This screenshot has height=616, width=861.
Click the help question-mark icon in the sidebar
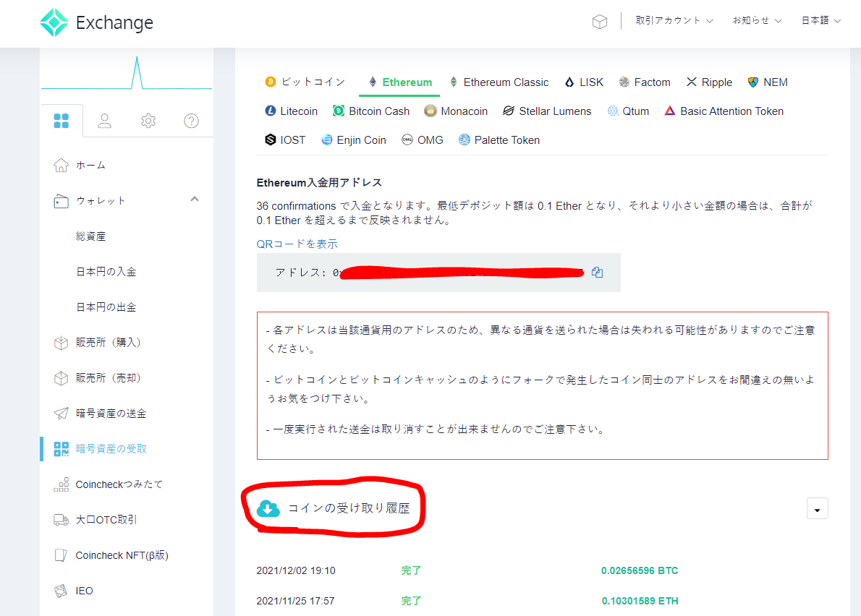click(190, 121)
